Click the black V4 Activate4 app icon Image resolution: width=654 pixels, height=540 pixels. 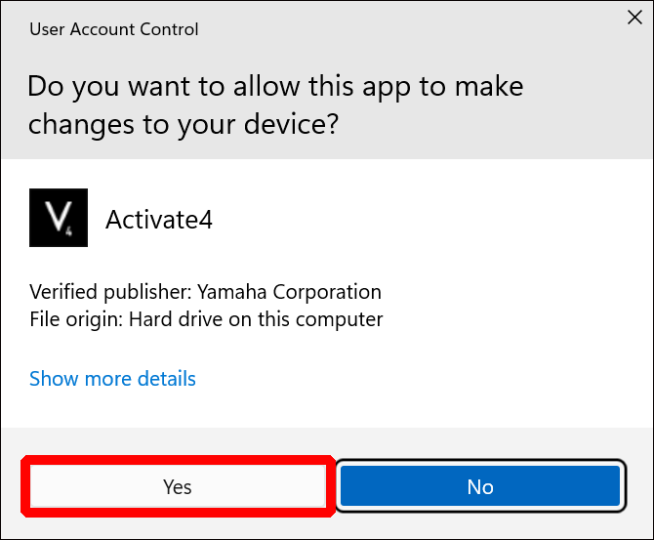tap(58, 217)
